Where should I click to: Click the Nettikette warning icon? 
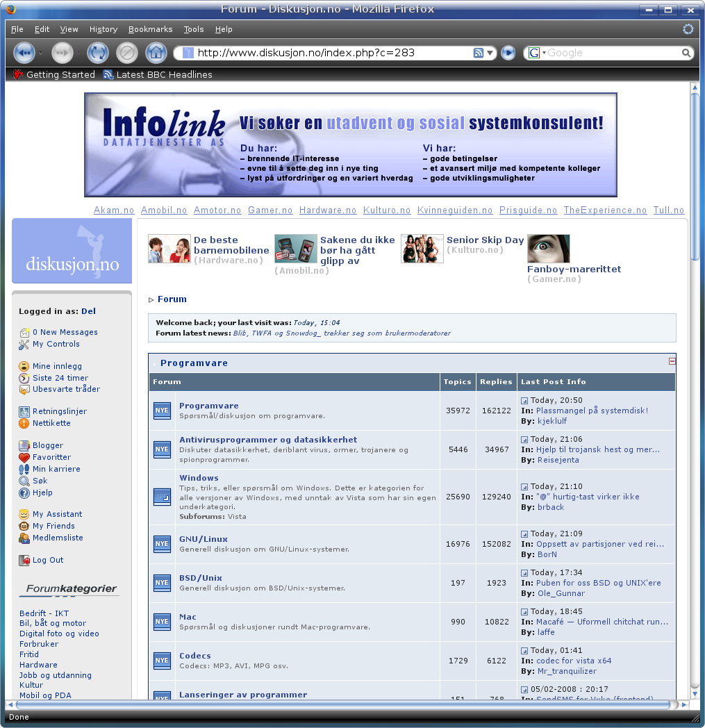click(24, 424)
